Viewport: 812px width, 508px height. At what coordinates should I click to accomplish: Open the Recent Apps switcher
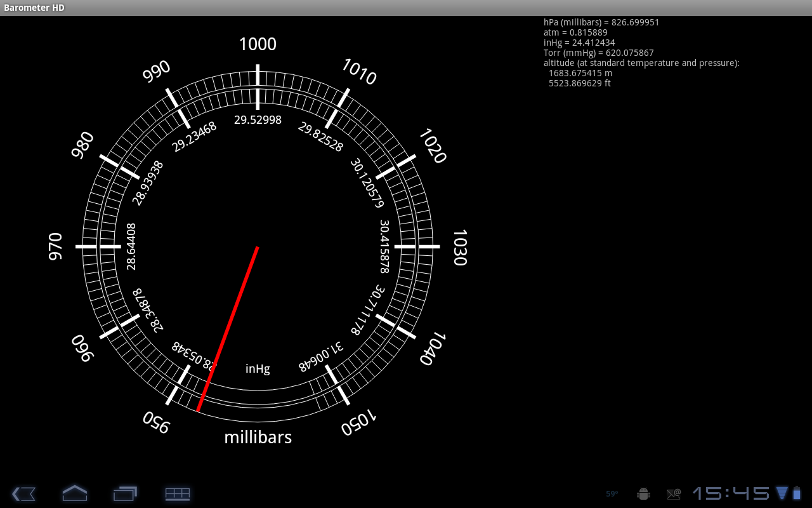(125, 493)
